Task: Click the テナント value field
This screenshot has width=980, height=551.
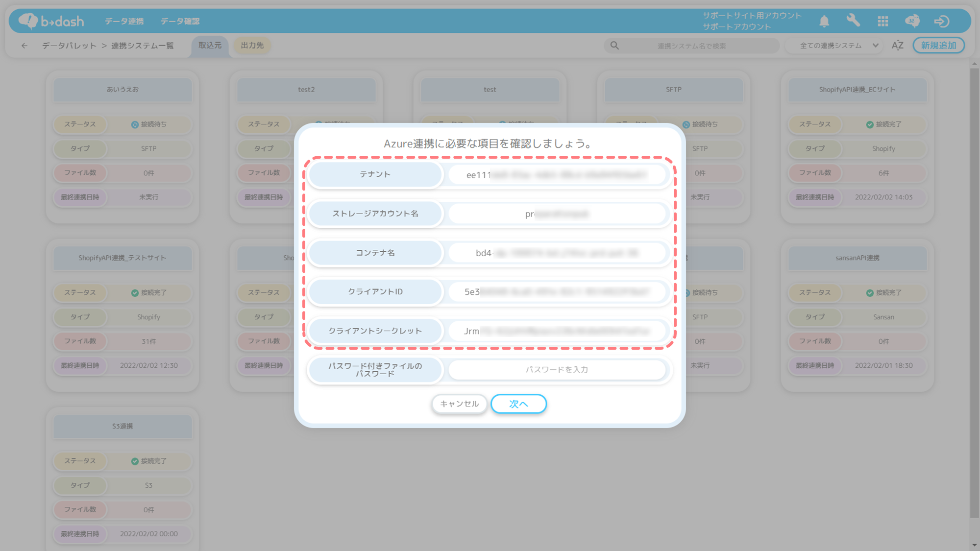Action: point(557,175)
